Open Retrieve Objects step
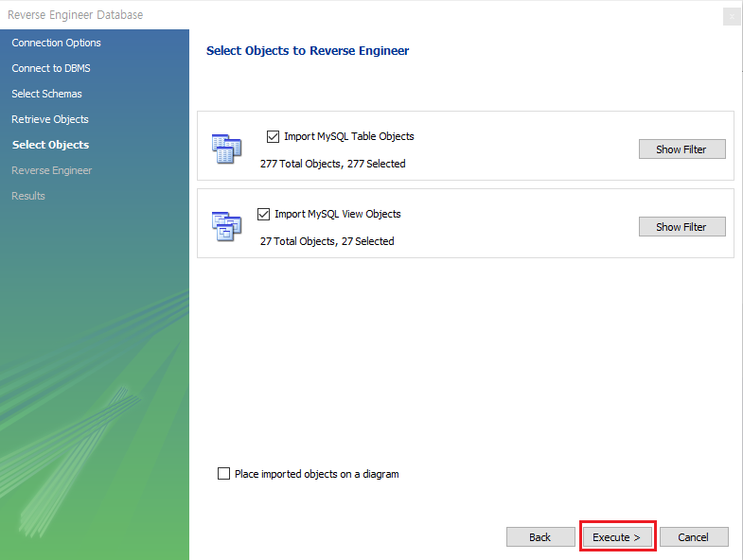The width and height of the screenshot is (743, 560). 50,119
